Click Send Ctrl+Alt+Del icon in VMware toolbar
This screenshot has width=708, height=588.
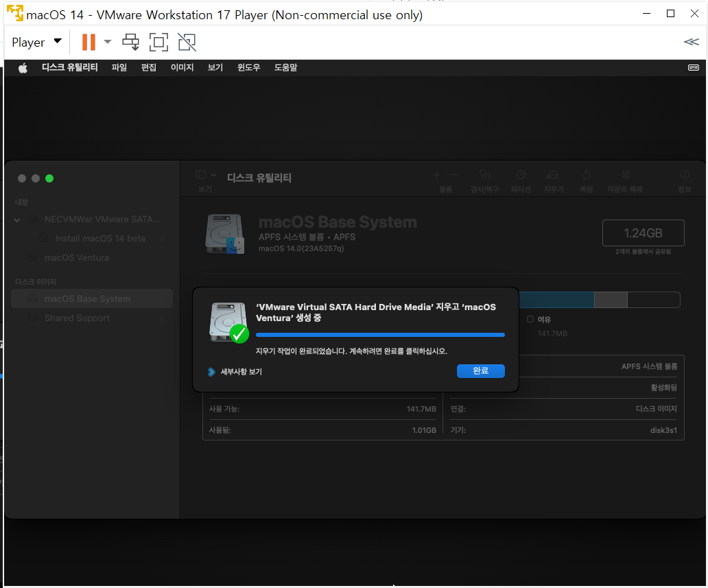point(131,42)
